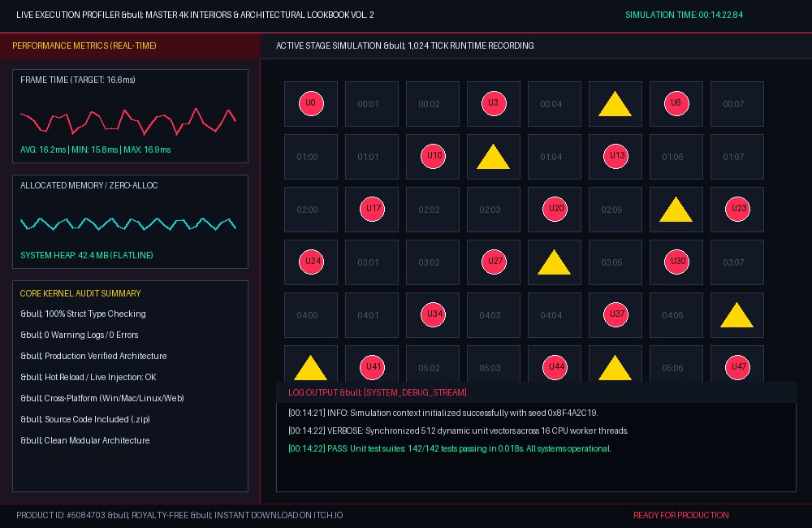The image size is (812, 528).
Task: Select the yellow triangle between U44 and 05:06
Action: pos(615,369)
